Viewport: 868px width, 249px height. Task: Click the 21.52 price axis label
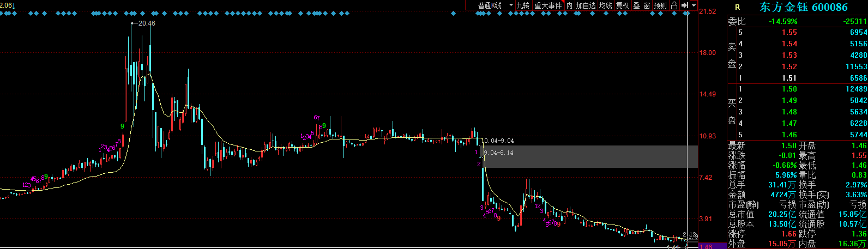coord(708,11)
